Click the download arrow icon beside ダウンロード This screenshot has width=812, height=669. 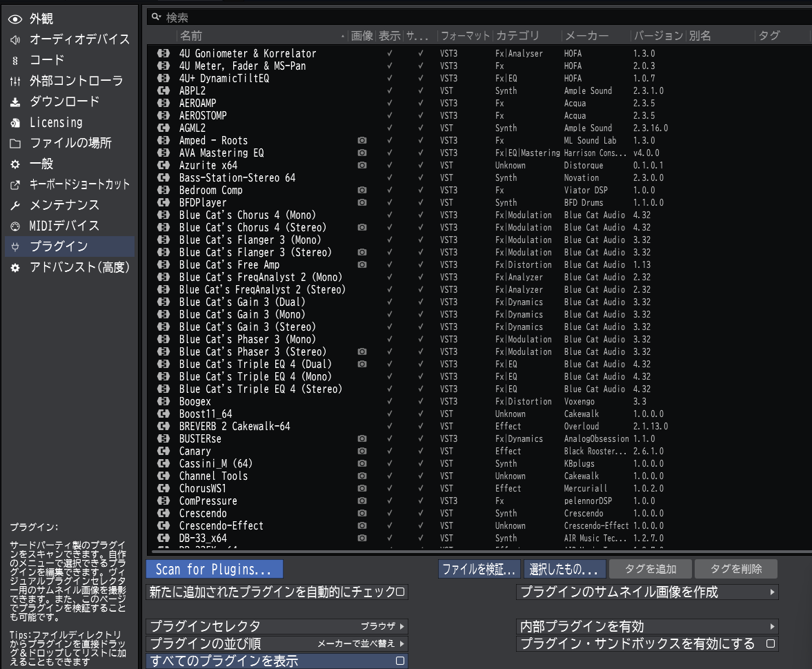coord(15,101)
